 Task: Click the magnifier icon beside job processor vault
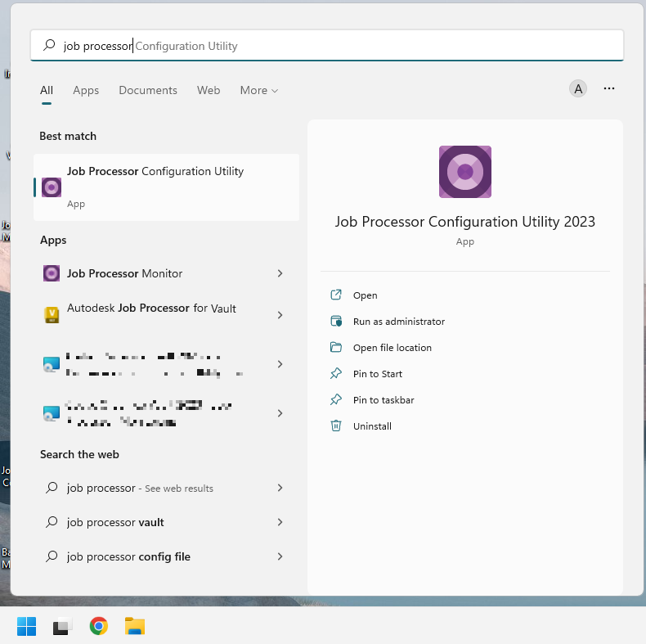pos(52,522)
